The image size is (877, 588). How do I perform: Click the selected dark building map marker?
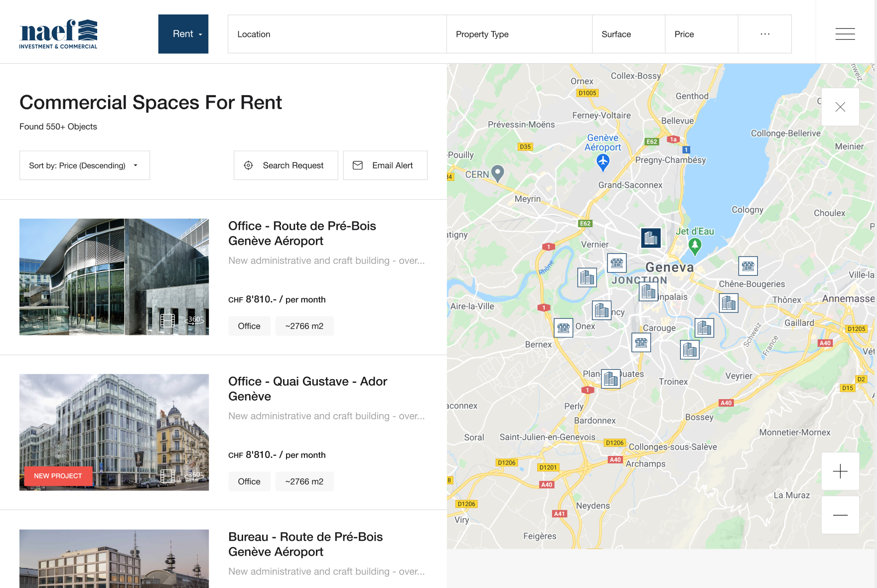[x=651, y=238]
